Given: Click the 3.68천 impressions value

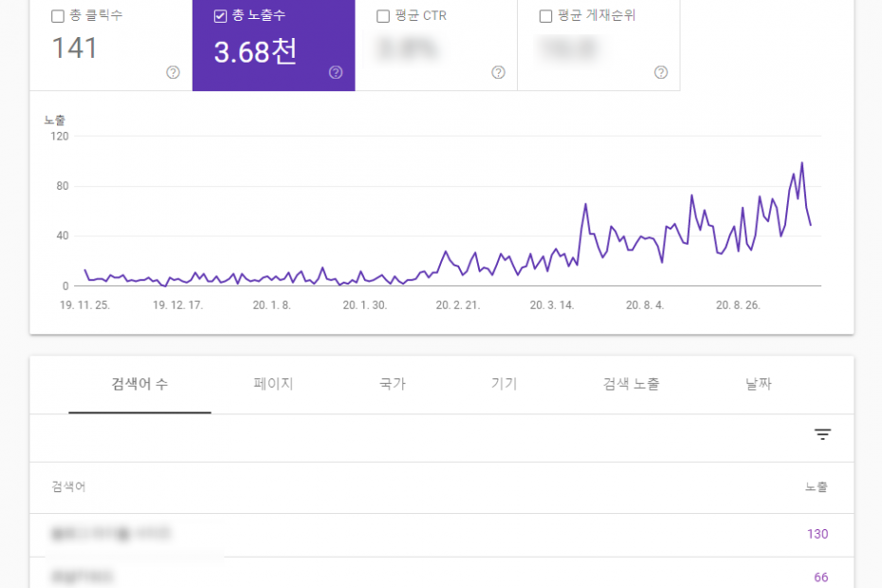Looking at the screenshot, I should click(255, 52).
